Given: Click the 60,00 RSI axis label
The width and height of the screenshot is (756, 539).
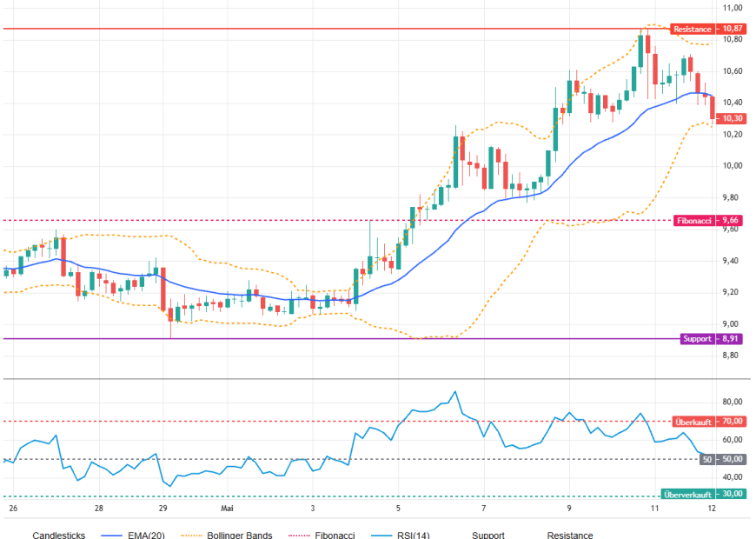Looking at the screenshot, I should [x=733, y=440].
